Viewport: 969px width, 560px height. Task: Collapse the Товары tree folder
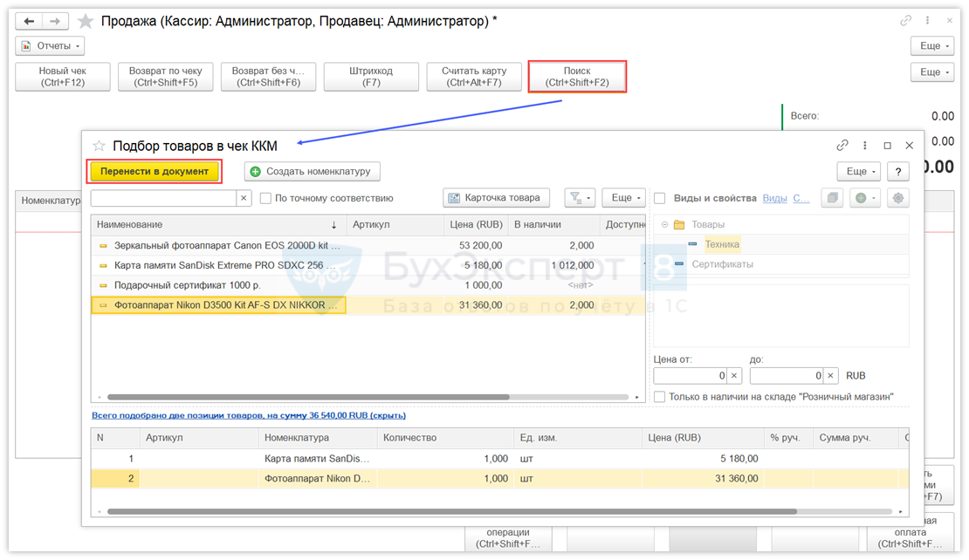point(665,224)
